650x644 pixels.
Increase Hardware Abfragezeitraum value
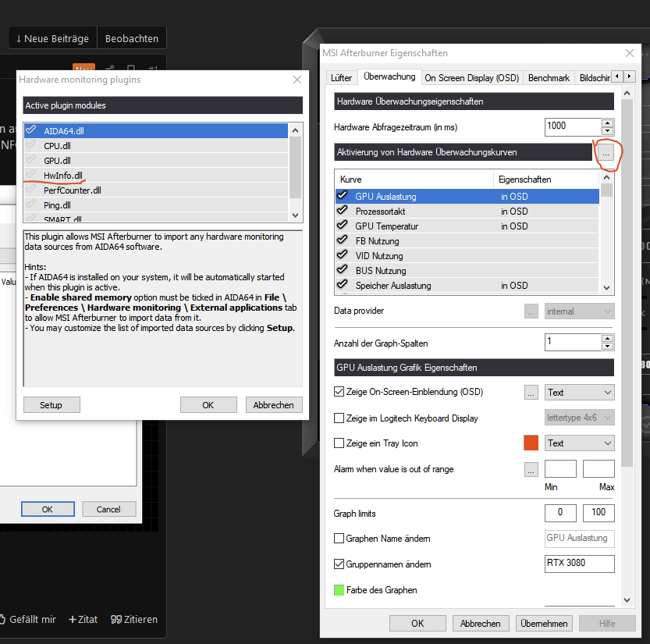point(607,123)
